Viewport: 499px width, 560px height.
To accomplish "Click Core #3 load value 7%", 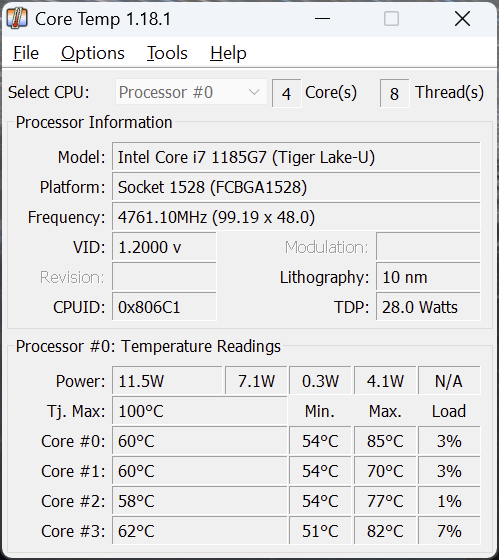I will pos(449,531).
